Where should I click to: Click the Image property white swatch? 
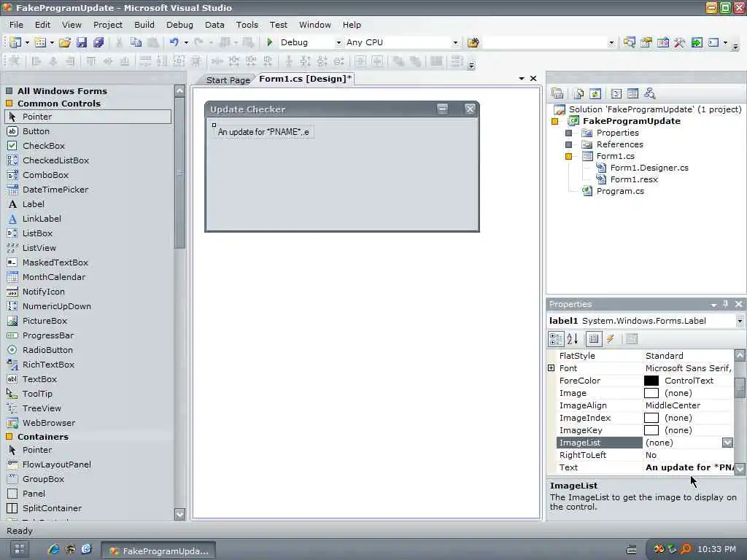coord(651,393)
